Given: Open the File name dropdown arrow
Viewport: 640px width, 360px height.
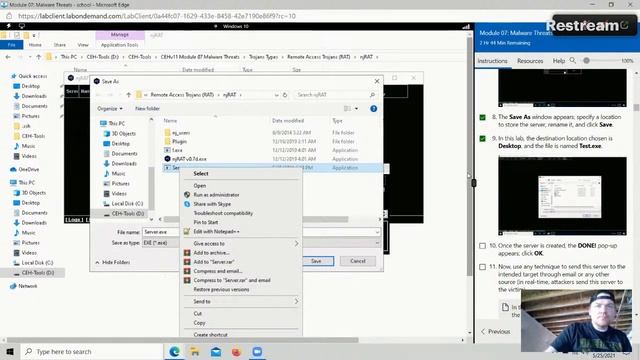Looking at the screenshot, I should [x=377, y=232].
